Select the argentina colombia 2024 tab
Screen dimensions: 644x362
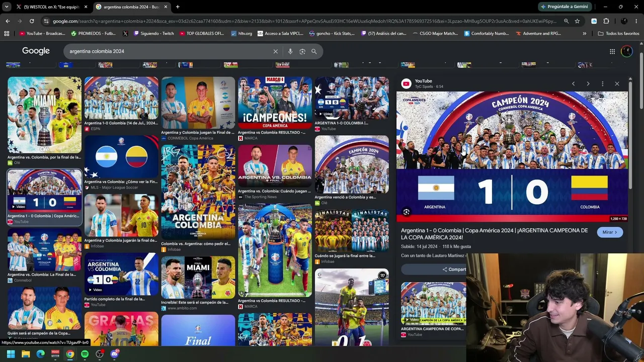132,7
